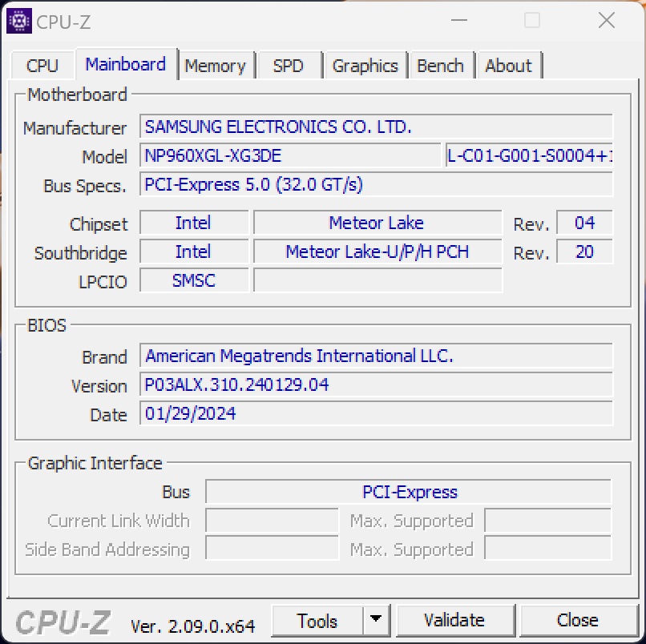Click the LPCIO label
This screenshot has width=646, height=644.
103,282
